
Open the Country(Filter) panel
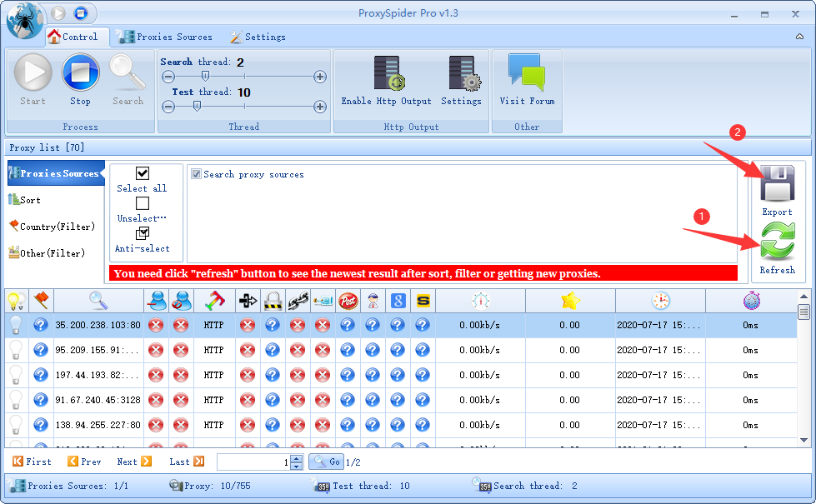(x=52, y=227)
